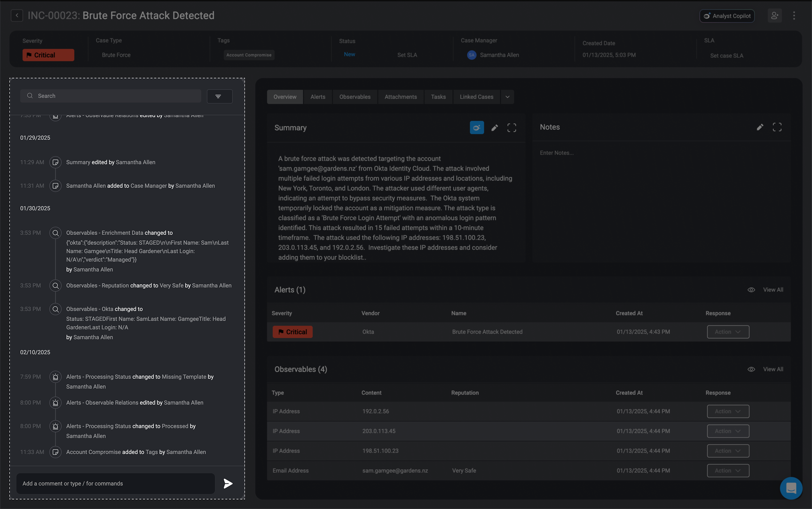Open the three-dot more options menu
The width and height of the screenshot is (812, 509).
(794, 16)
